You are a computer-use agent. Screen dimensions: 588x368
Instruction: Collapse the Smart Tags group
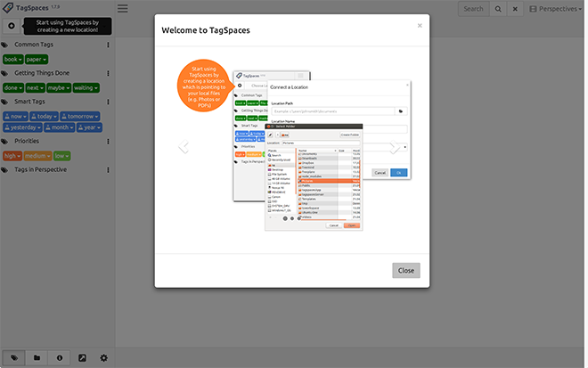[4, 102]
